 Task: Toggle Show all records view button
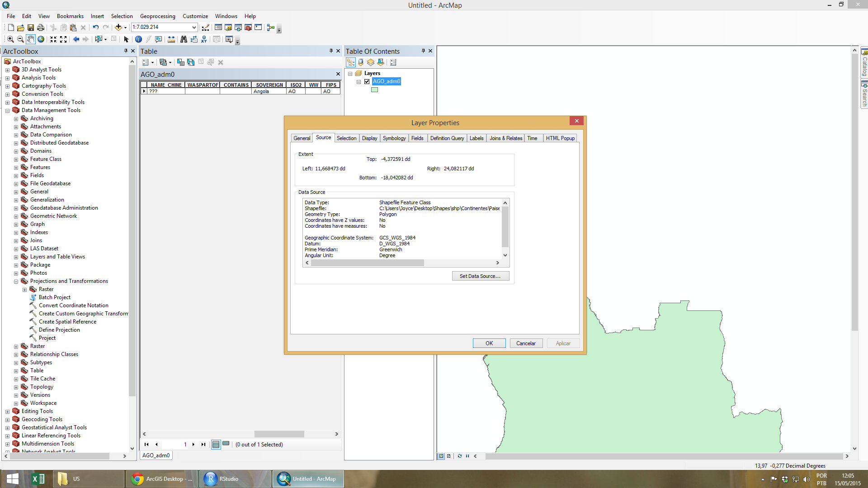tap(216, 445)
